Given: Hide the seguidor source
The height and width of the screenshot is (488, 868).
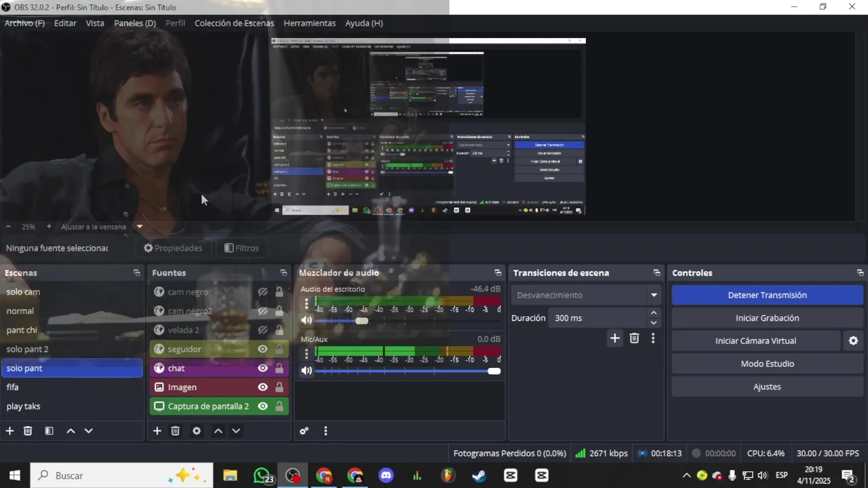Looking at the screenshot, I should [x=262, y=349].
